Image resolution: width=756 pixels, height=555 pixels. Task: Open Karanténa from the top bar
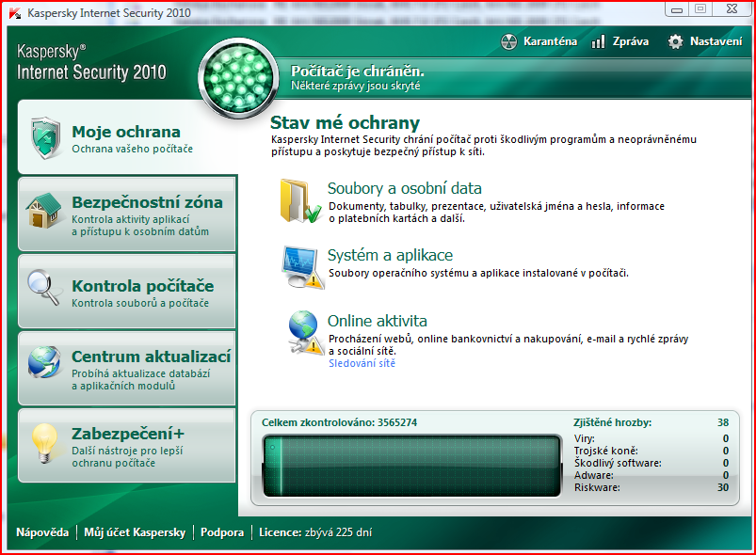pos(539,42)
